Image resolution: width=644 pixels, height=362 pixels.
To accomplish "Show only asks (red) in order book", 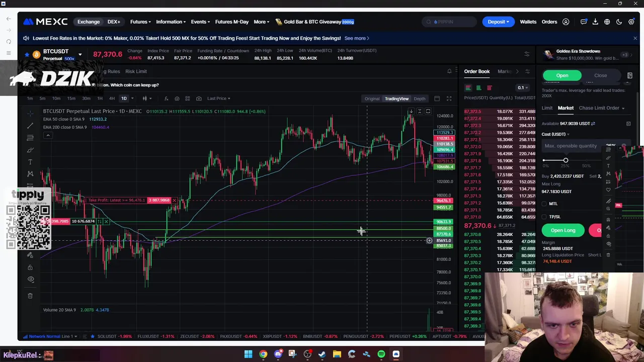I will click(489, 88).
